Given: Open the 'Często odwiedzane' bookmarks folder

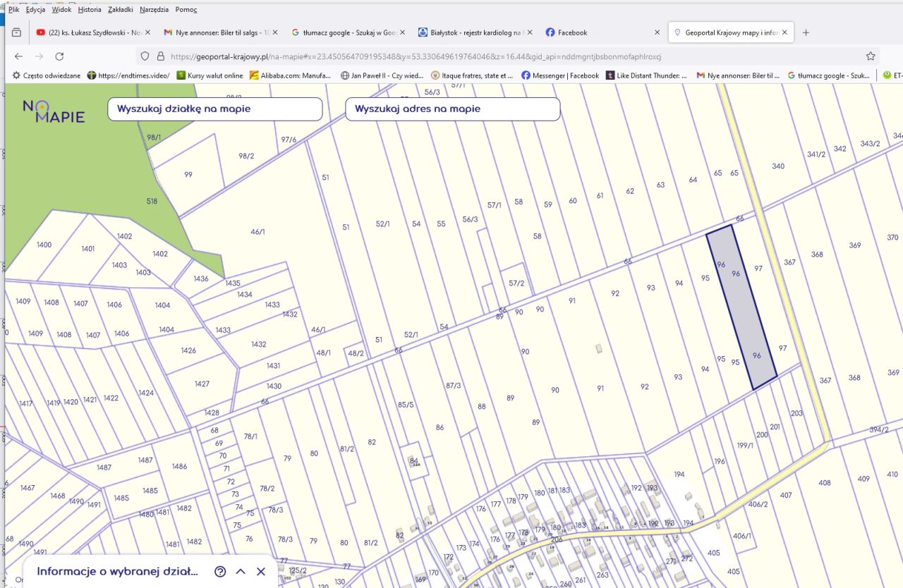Looking at the screenshot, I should (46, 75).
